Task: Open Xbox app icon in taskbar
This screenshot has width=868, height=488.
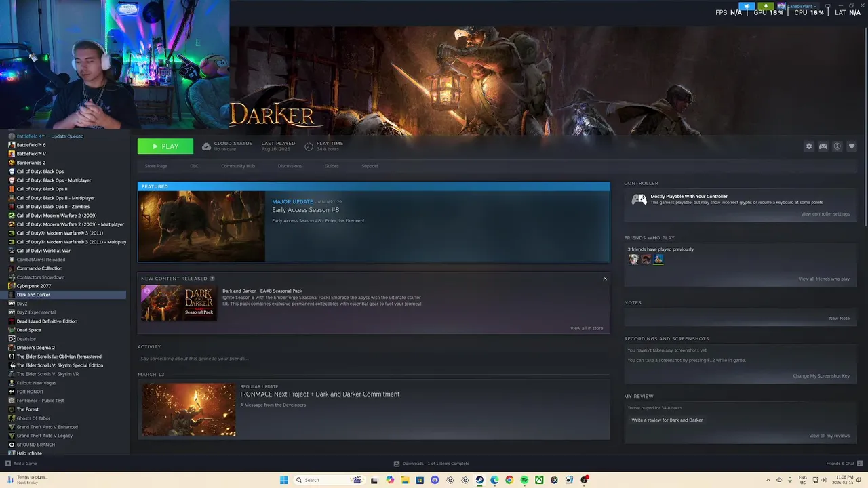Action: pyautogui.click(x=539, y=480)
